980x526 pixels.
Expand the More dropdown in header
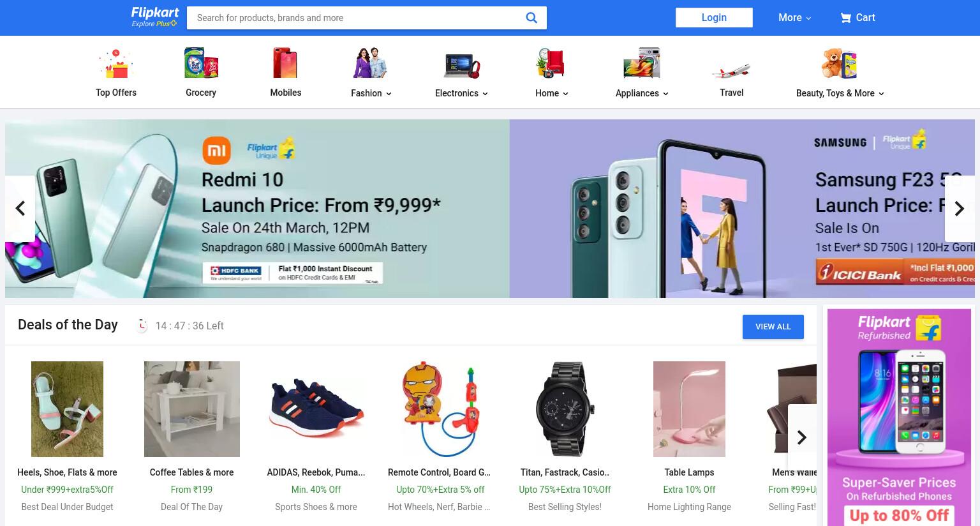[x=795, y=18]
